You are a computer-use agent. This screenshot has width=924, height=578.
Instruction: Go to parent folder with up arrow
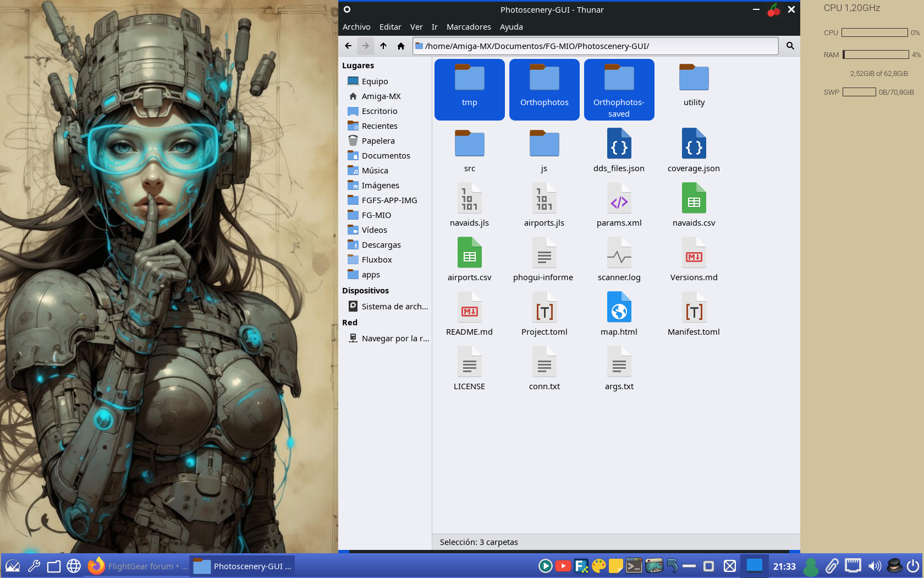coord(383,46)
